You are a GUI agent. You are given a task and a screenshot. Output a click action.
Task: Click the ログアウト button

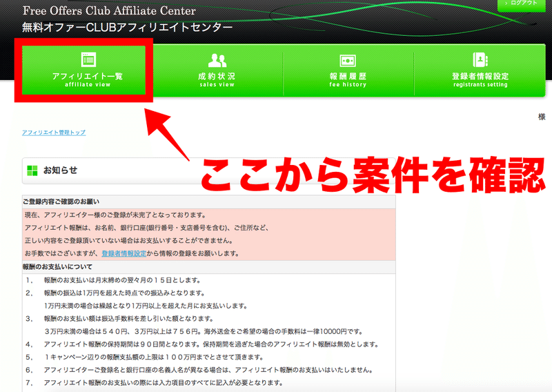click(x=522, y=4)
